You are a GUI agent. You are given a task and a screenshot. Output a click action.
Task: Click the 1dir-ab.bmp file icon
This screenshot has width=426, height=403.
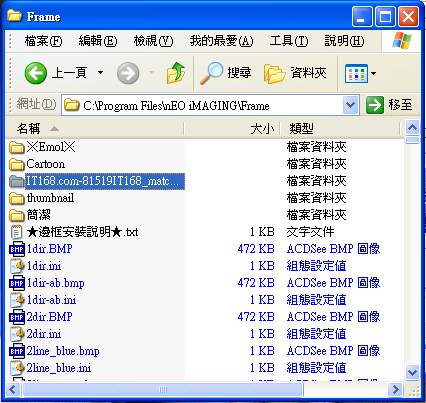(x=17, y=283)
